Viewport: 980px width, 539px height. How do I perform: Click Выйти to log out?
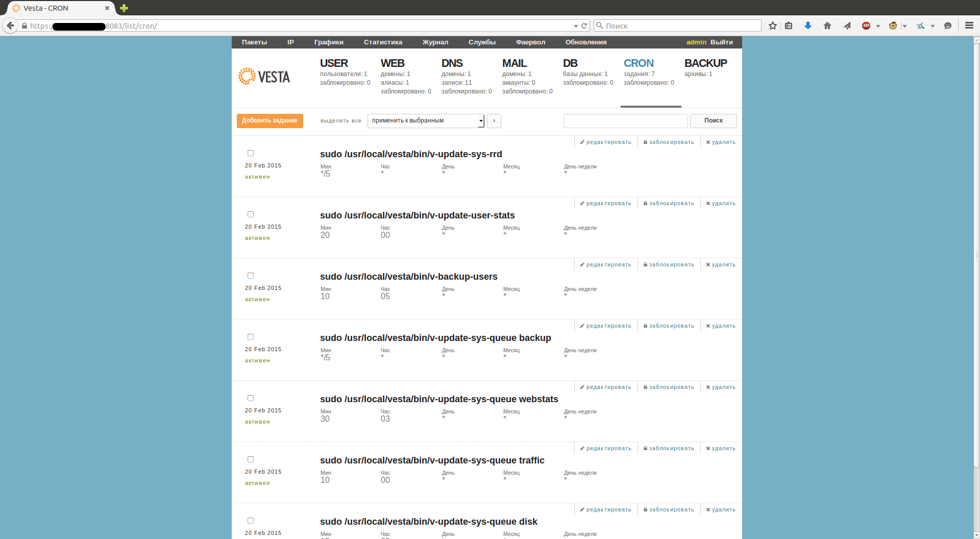[722, 42]
